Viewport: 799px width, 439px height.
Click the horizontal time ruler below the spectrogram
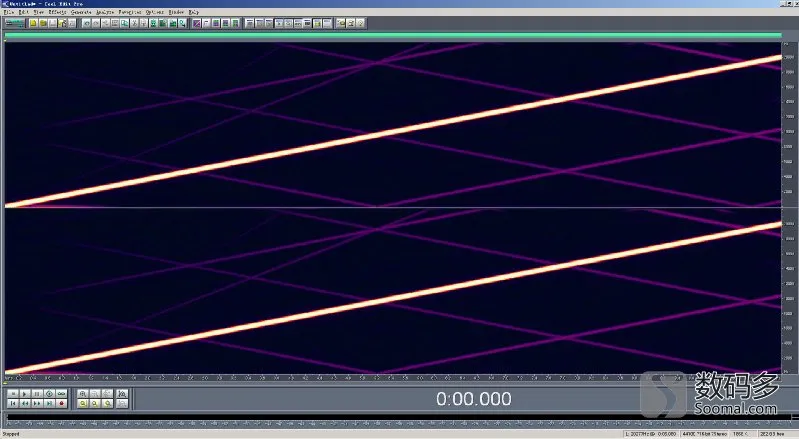[x=392, y=378]
